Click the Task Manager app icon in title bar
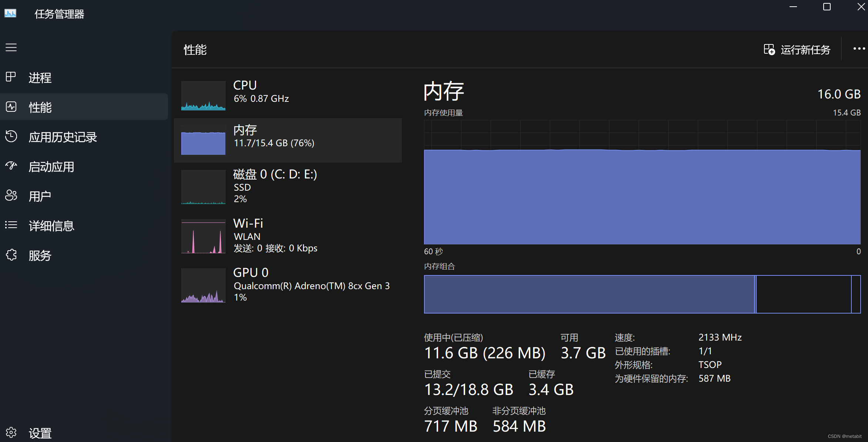The width and height of the screenshot is (868, 442). [10, 14]
